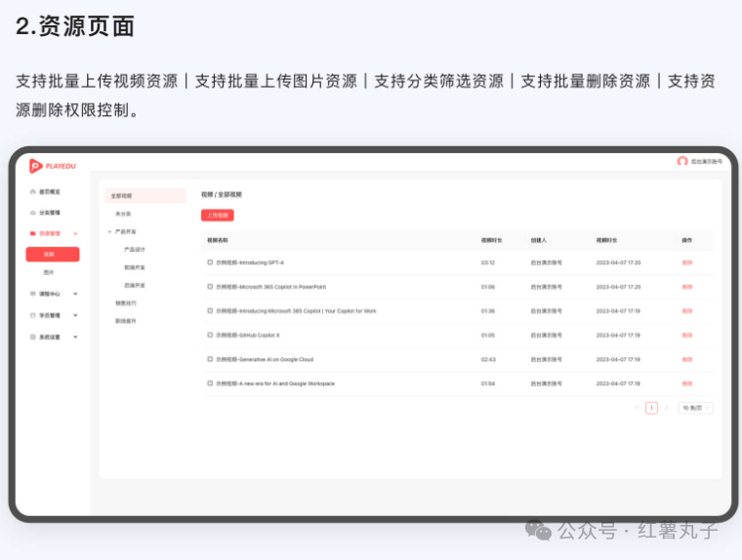
Task: Collapse the 资源管理 menu arrow
Action: pos(75,233)
